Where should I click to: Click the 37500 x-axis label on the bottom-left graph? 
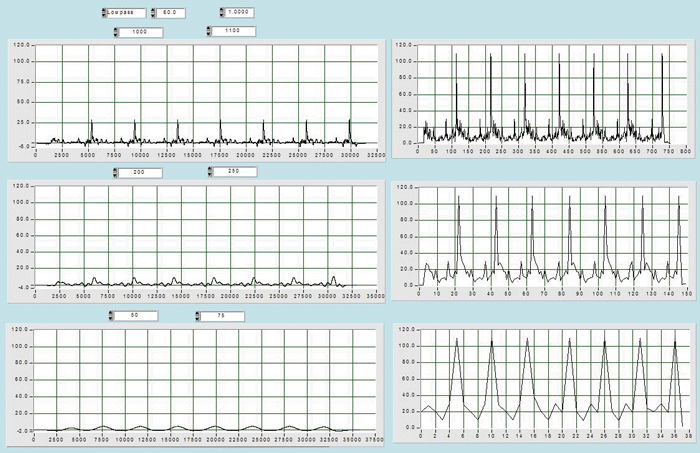tap(374, 440)
